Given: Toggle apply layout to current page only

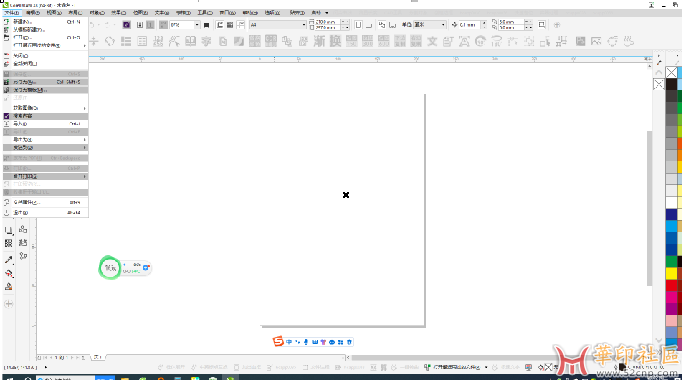Looking at the screenshot, I should (392, 25).
